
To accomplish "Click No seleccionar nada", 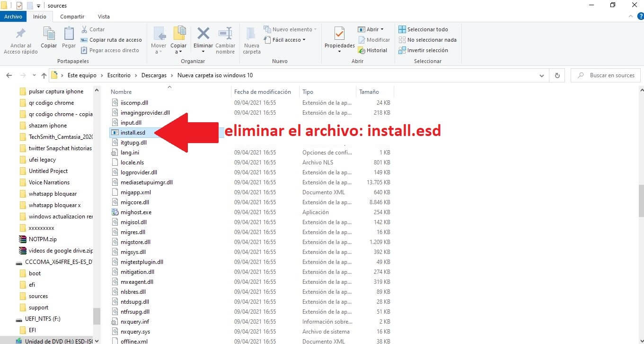I will point(427,40).
